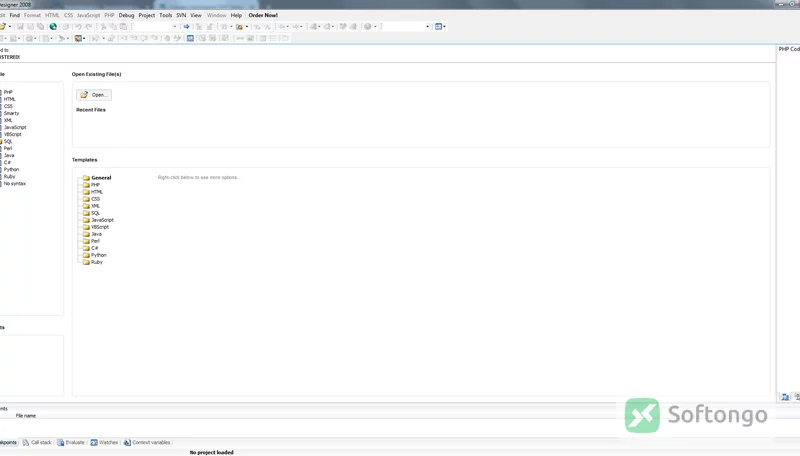Select the Python templates folder
800x456 pixels.
tap(99, 255)
